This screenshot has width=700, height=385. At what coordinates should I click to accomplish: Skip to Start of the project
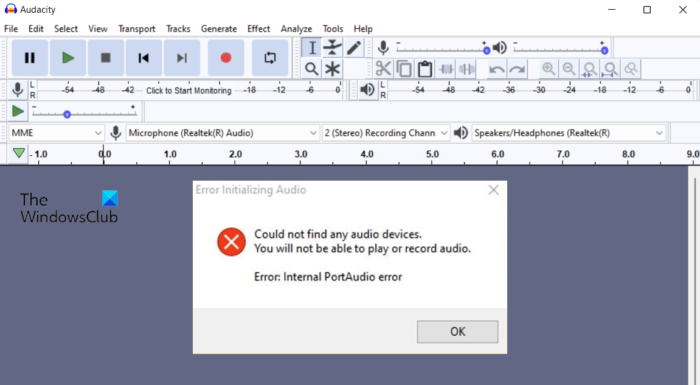[144, 58]
